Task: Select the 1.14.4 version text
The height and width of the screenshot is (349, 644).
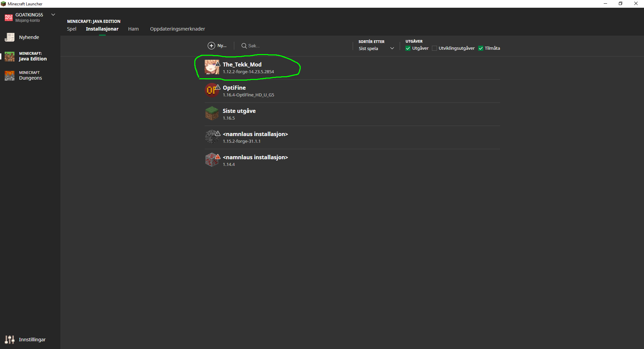Action: coord(229,165)
